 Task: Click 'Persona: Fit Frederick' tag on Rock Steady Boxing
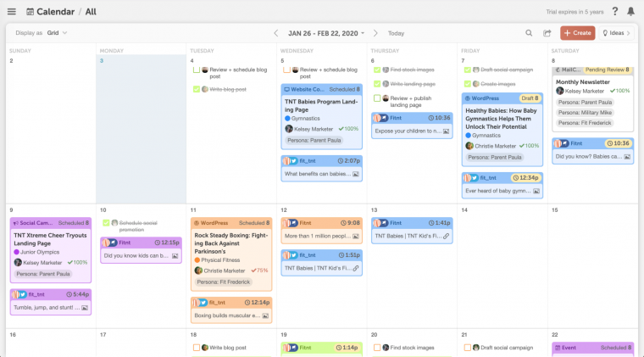(224, 282)
